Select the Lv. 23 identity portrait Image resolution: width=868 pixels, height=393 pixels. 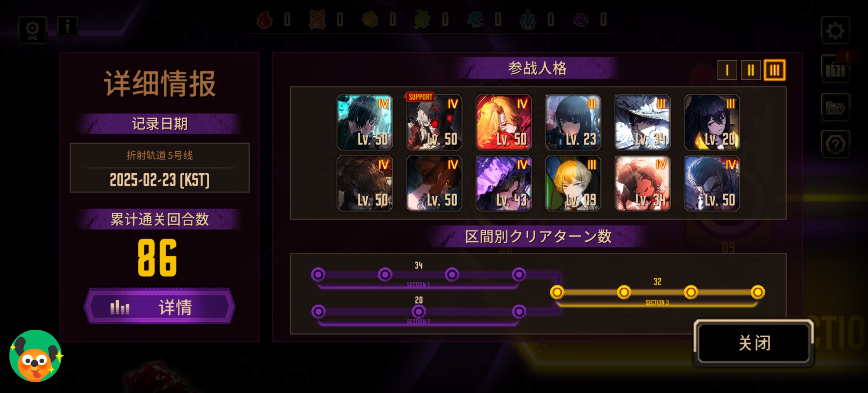tap(573, 122)
